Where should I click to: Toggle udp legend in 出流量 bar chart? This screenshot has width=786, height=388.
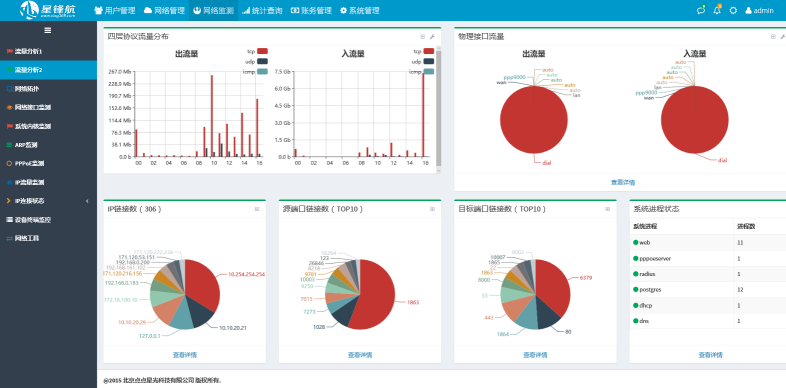click(x=256, y=62)
